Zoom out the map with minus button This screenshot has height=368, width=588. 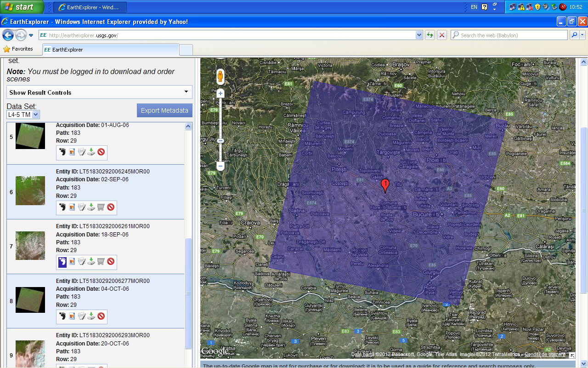(x=220, y=166)
